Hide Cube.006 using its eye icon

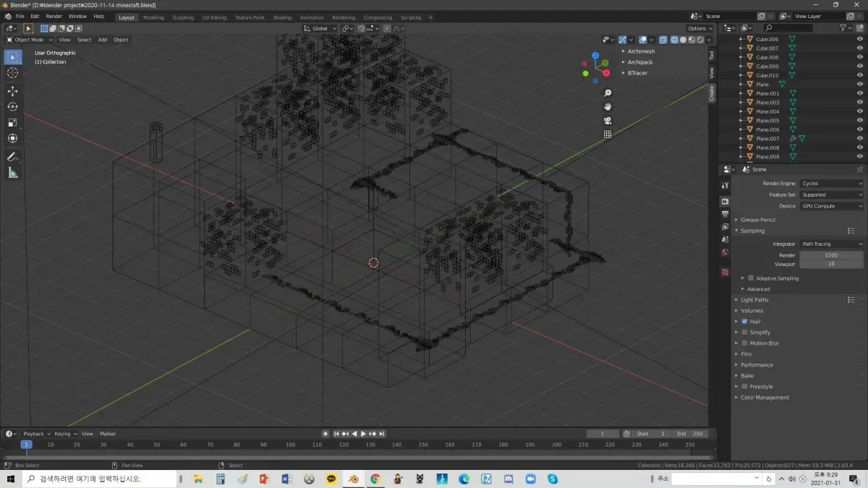[x=859, y=39]
